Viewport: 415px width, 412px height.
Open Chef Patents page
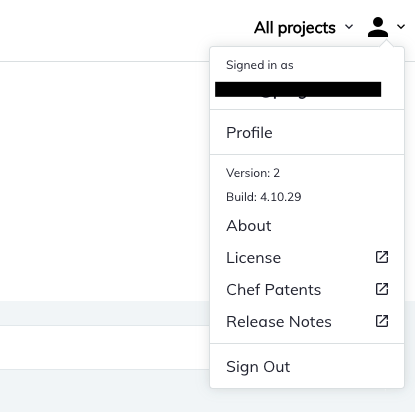(274, 290)
